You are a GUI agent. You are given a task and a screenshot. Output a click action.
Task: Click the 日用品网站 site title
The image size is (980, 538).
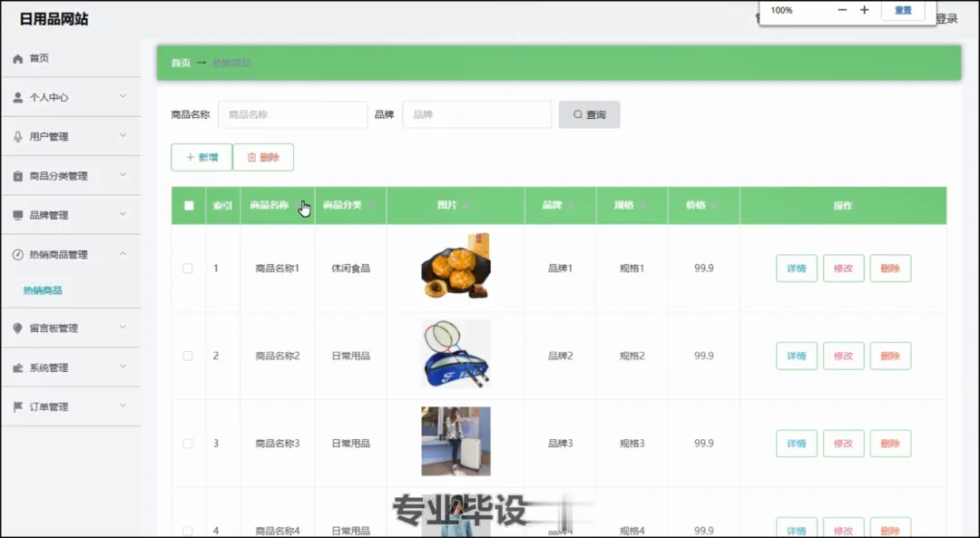tap(54, 19)
